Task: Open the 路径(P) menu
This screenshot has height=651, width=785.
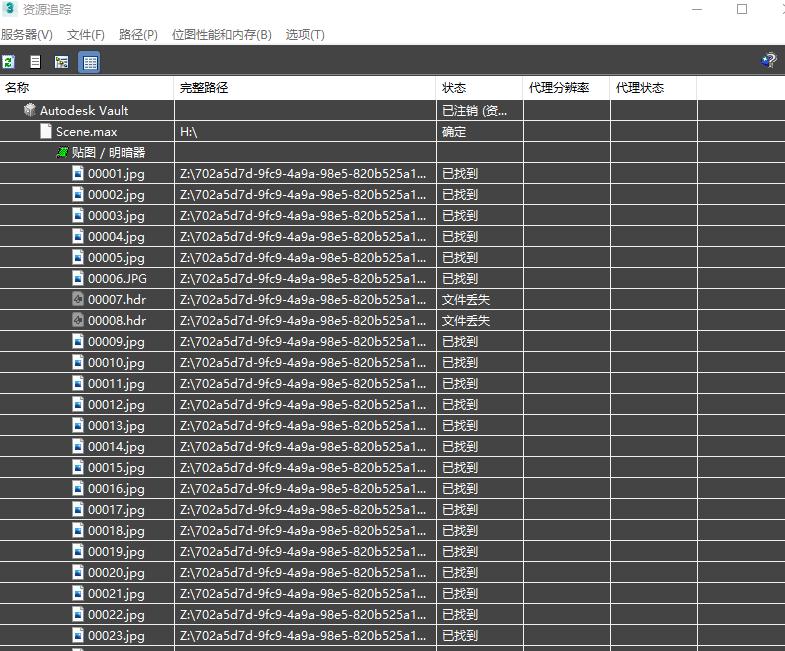Action: [x=138, y=35]
